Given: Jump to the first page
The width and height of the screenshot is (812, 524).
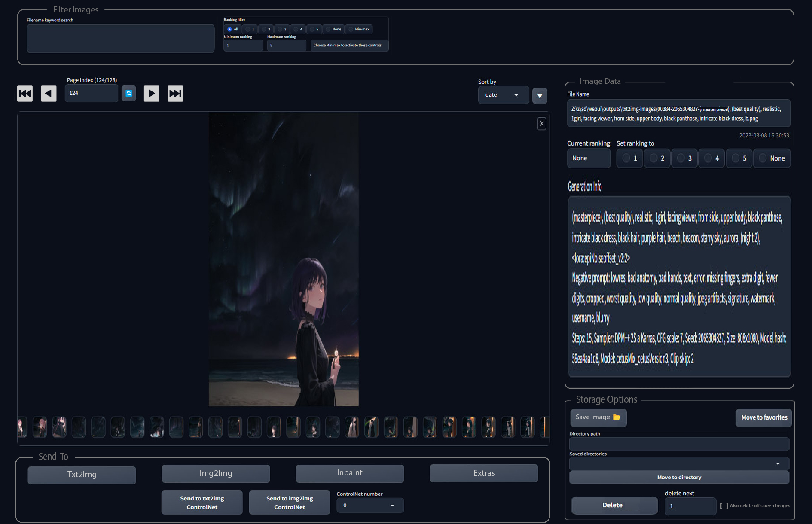Looking at the screenshot, I should pyautogui.click(x=24, y=93).
